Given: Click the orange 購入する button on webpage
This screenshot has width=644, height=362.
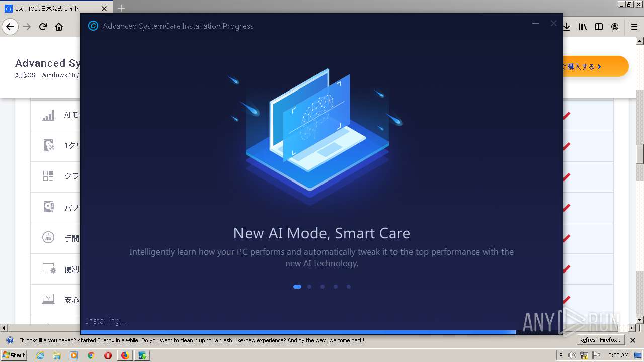Looking at the screenshot, I should tap(596, 66).
